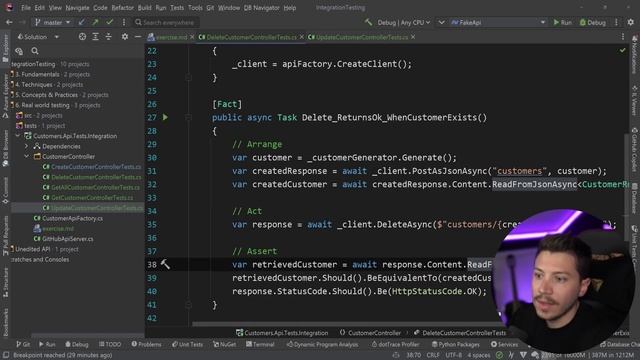Viewport: 640px width, 360px height.
Task: Open the Problems tool window
Action: coord(146,344)
